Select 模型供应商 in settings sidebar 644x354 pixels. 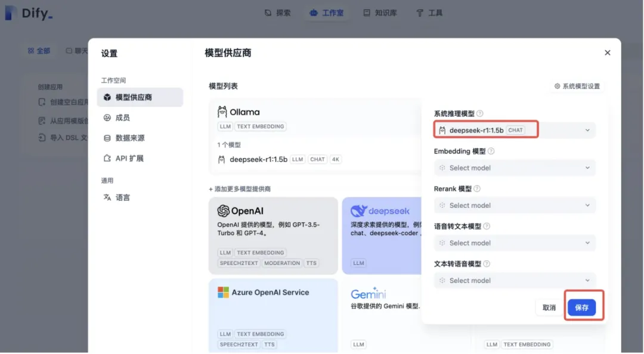click(x=140, y=97)
